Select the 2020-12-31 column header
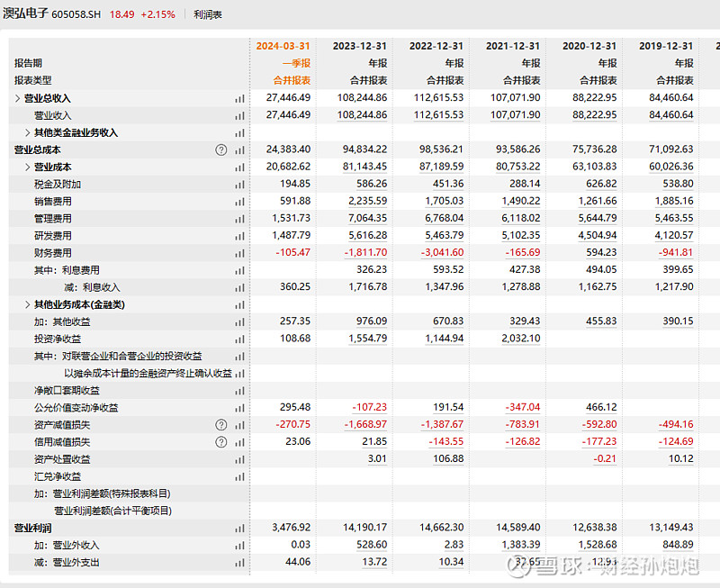720x588 pixels. (589, 46)
